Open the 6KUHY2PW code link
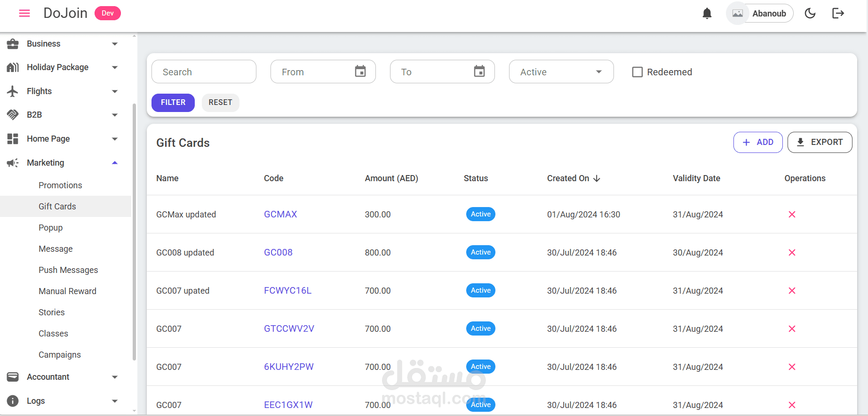 point(288,367)
